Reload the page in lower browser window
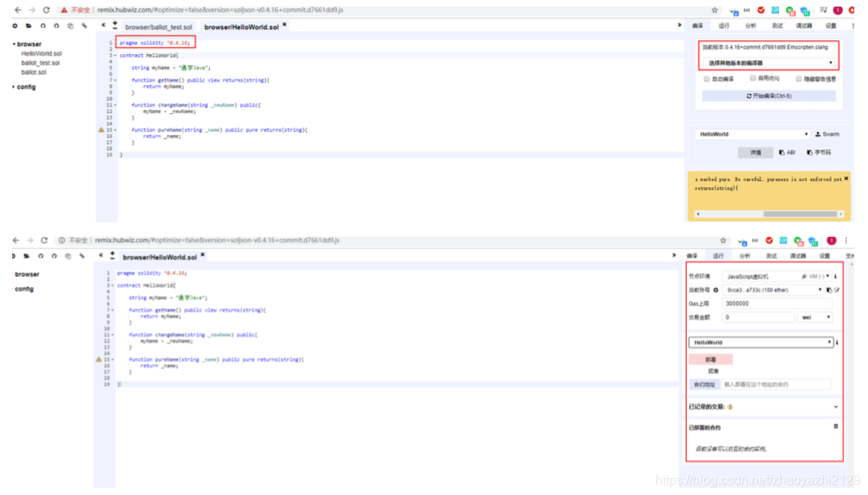 44,241
